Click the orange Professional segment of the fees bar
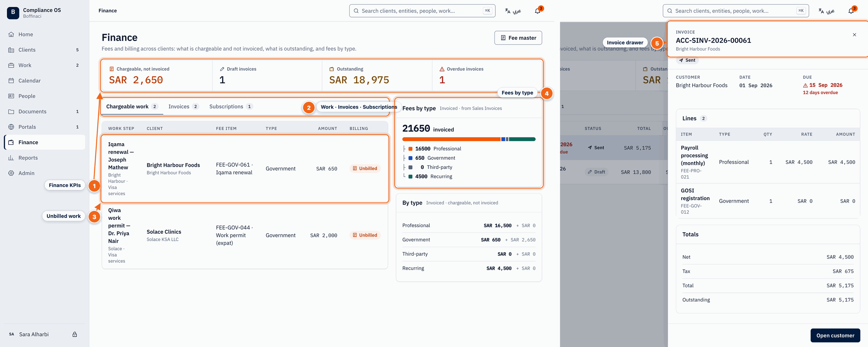Screen dimensions: 868x347 [451, 139]
